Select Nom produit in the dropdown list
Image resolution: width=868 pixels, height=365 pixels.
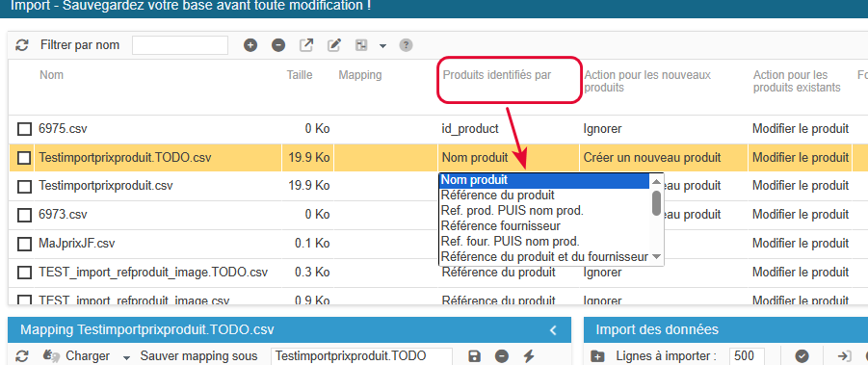click(x=544, y=180)
